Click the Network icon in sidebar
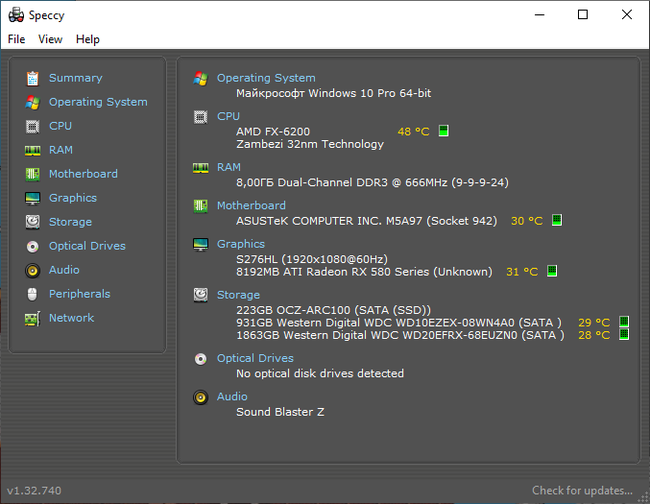This screenshot has width=650, height=504. [x=33, y=318]
